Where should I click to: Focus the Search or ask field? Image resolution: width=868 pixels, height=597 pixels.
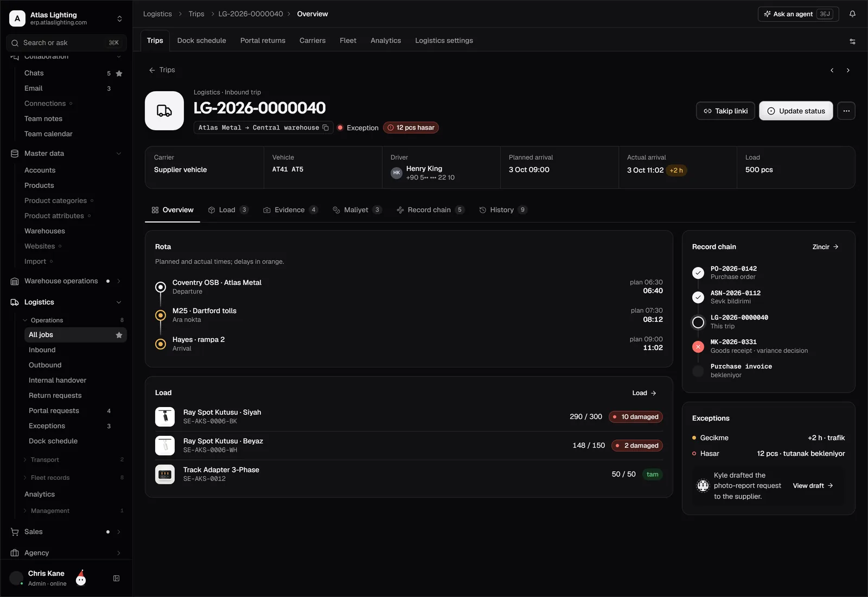pyautogui.click(x=66, y=43)
